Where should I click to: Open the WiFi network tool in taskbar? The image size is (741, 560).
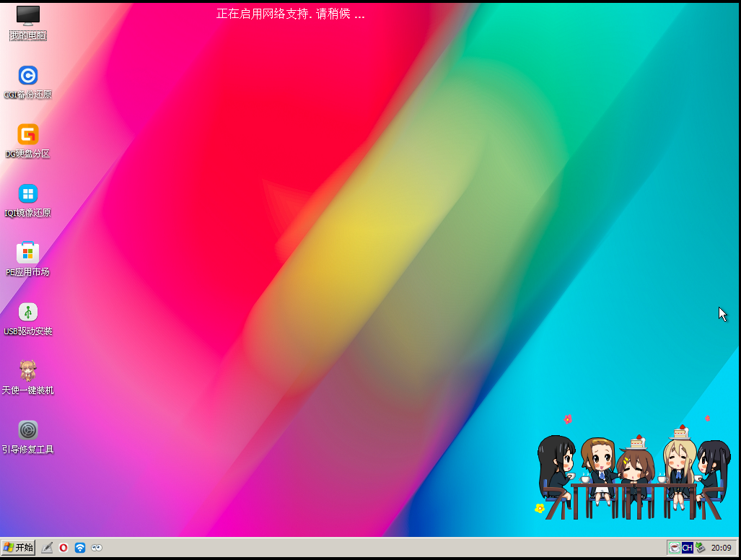[x=80, y=548]
